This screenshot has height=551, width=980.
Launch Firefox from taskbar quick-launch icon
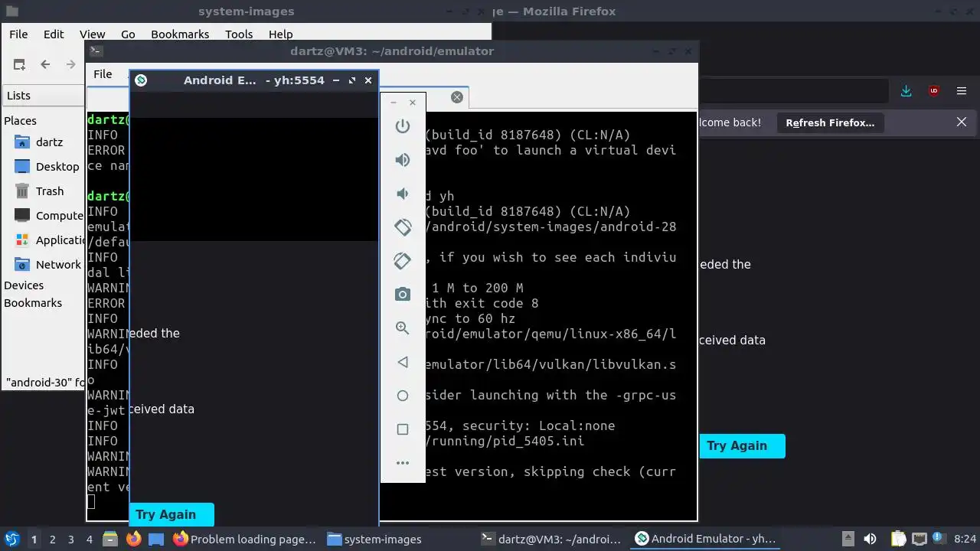point(133,539)
